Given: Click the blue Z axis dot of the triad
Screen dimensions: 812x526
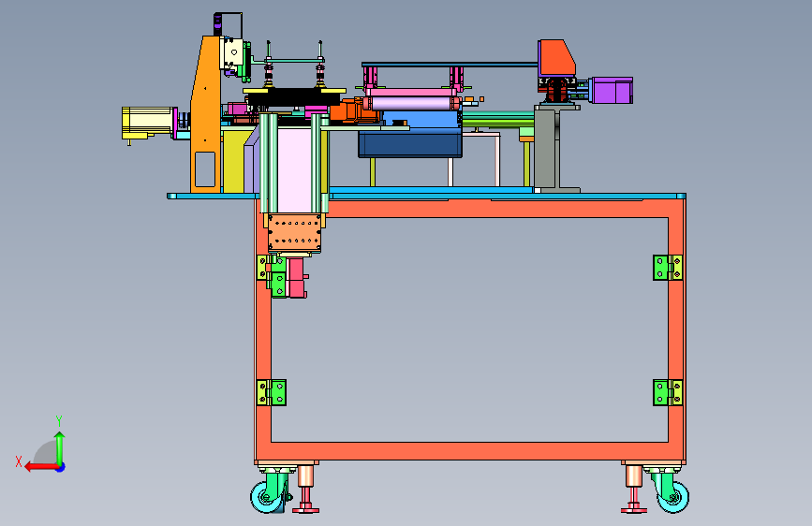Looking at the screenshot, I should click(61, 467).
